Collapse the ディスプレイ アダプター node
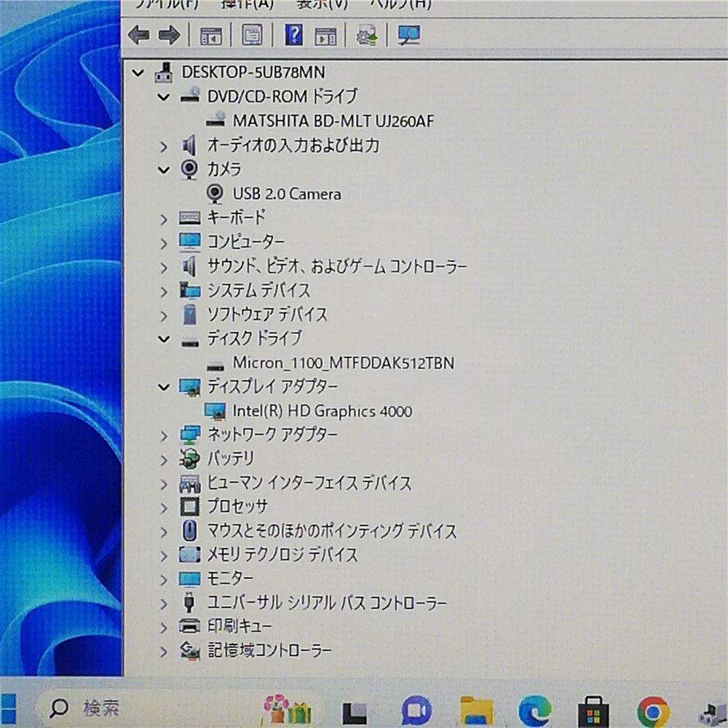Viewport: 728px width, 728px height. point(163,387)
